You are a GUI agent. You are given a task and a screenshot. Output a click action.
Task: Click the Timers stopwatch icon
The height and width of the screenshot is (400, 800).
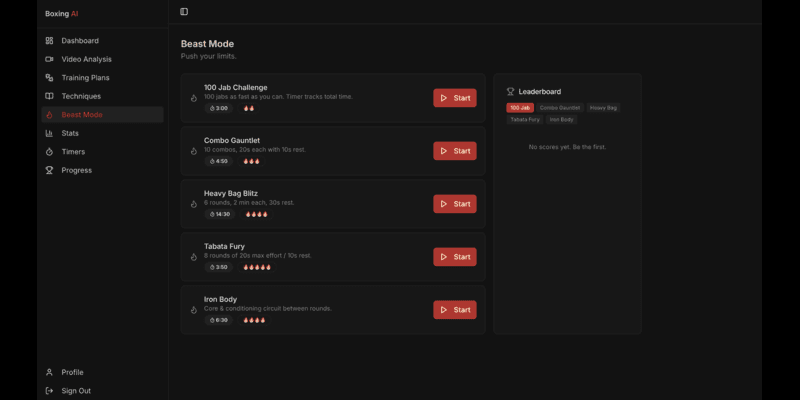tap(50, 152)
